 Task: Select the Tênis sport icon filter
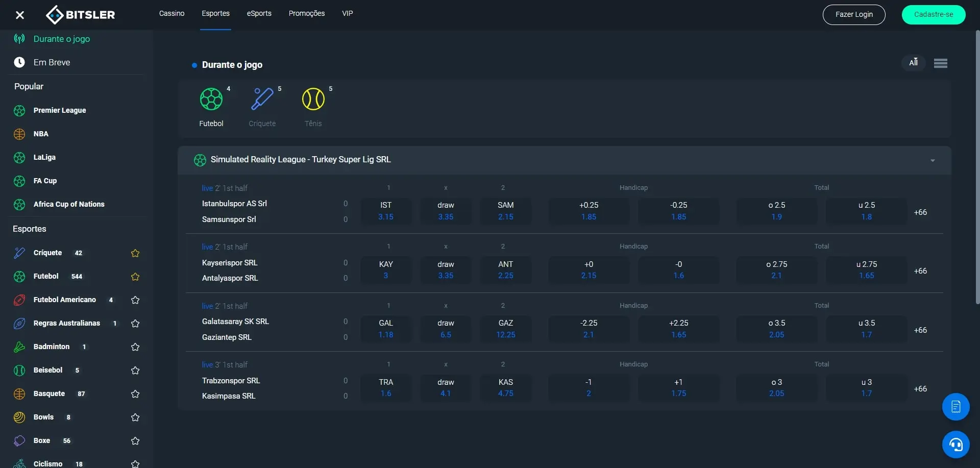point(313,100)
